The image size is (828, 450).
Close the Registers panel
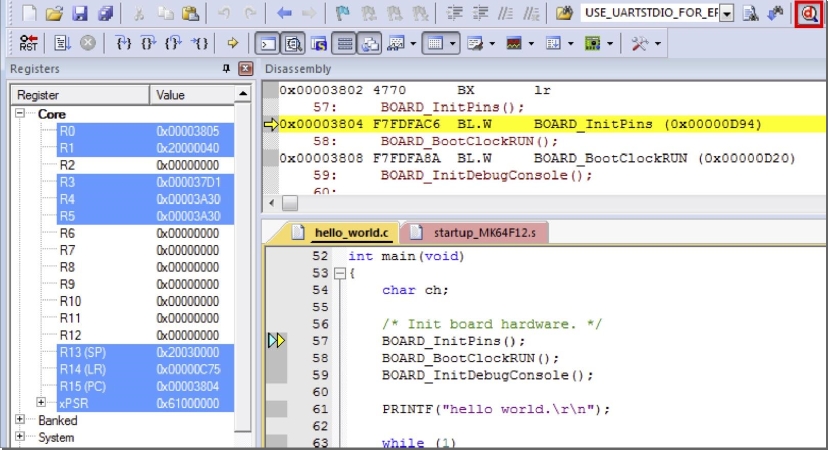(x=245, y=69)
